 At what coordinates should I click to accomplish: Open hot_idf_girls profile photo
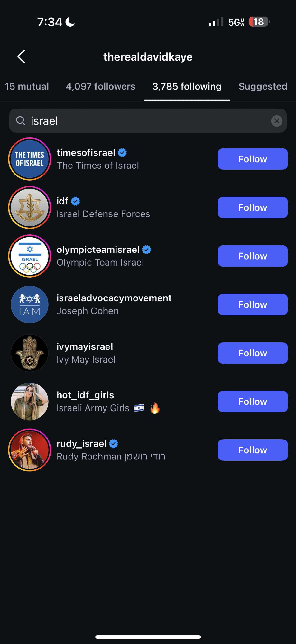point(30,402)
